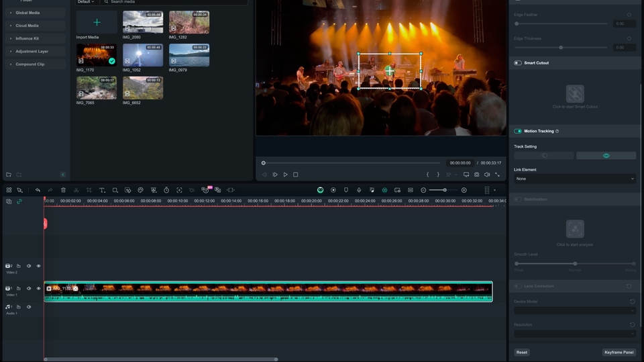644x362 pixels.
Task: Add a marker with the shield icon
Action: [x=346, y=190]
